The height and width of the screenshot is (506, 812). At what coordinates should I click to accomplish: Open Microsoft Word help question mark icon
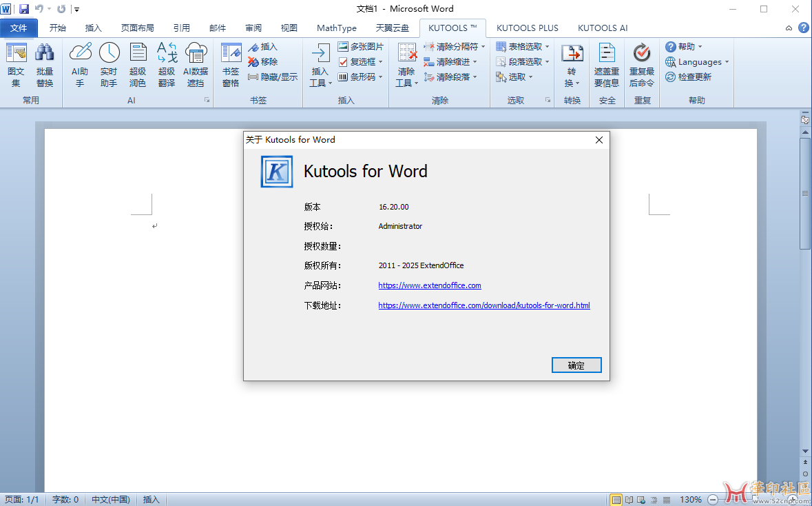coord(804,28)
